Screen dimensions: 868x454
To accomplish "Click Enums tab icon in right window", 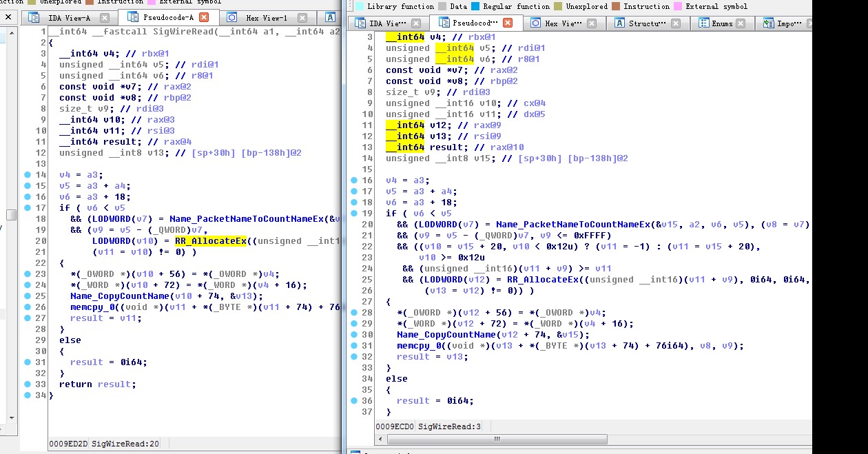I will [703, 23].
